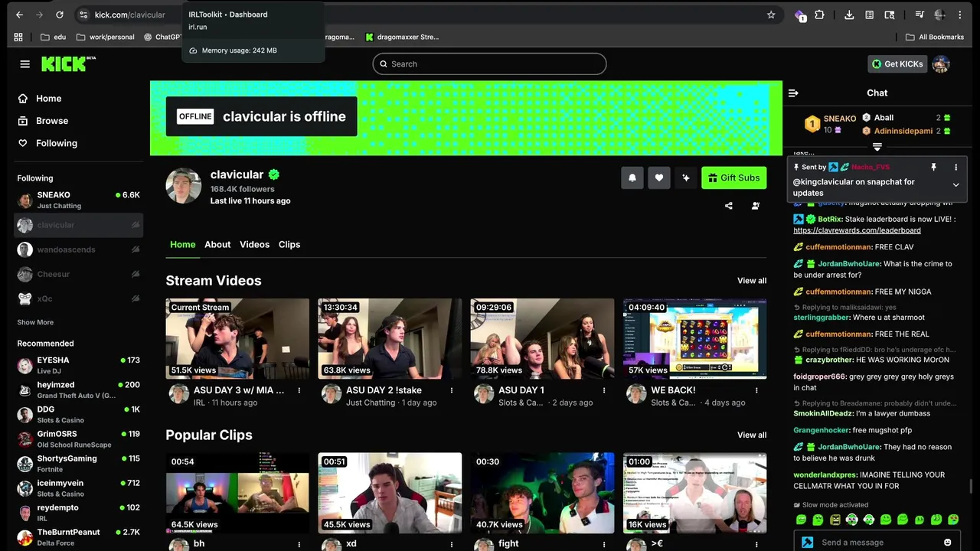Click the Gift Subs button
980x551 pixels.
click(734, 178)
